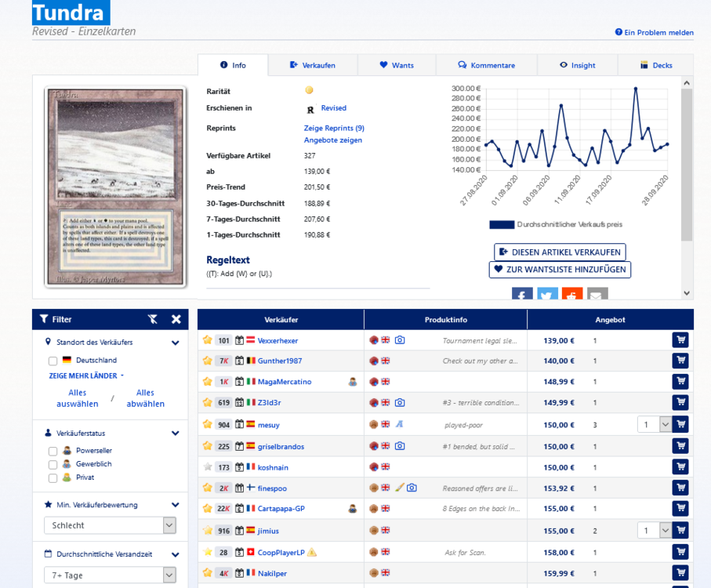Click the reset filter funnel icon
Image resolution: width=711 pixels, height=588 pixels.
click(153, 319)
